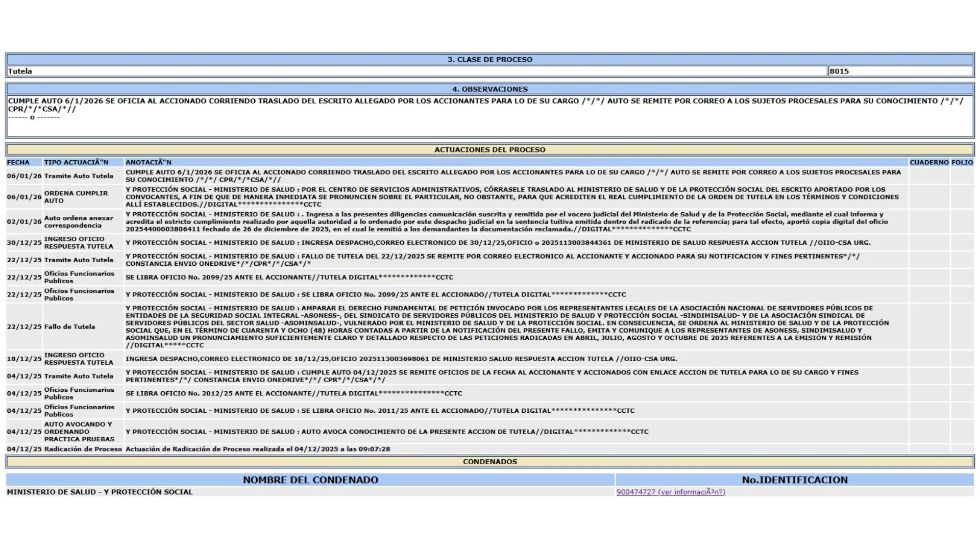Click the ORDENA CUMPLIR AUTO actuation type
The image size is (980, 551).
[x=76, y=197]
